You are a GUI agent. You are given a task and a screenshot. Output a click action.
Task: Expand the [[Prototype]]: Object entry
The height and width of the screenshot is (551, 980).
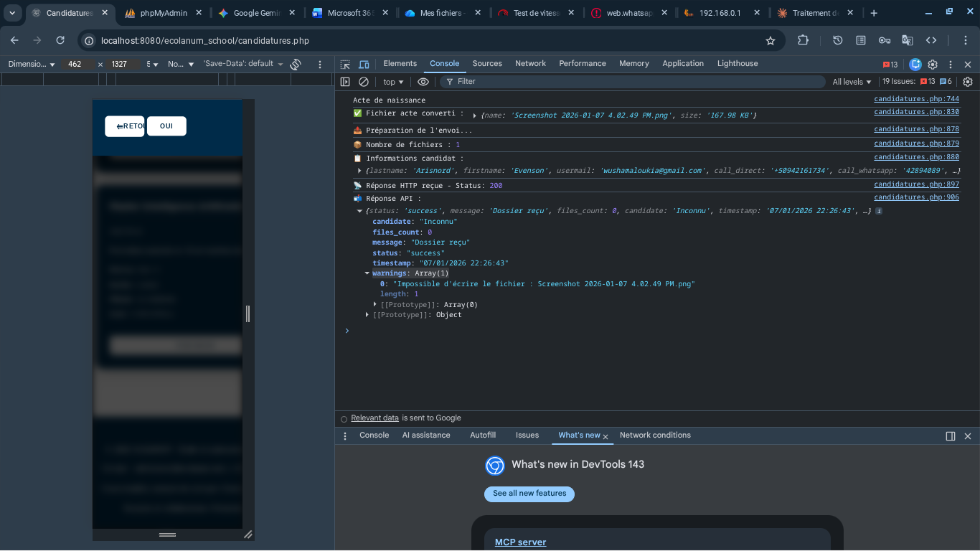point(367,315)
